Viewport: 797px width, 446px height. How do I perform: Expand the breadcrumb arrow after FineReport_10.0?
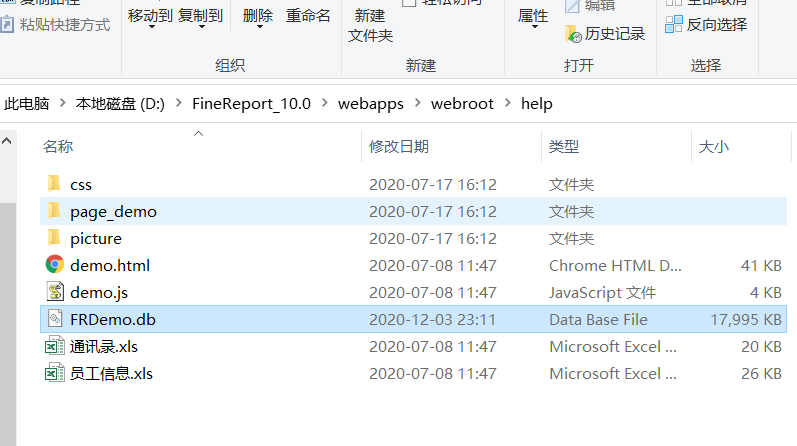324,103
